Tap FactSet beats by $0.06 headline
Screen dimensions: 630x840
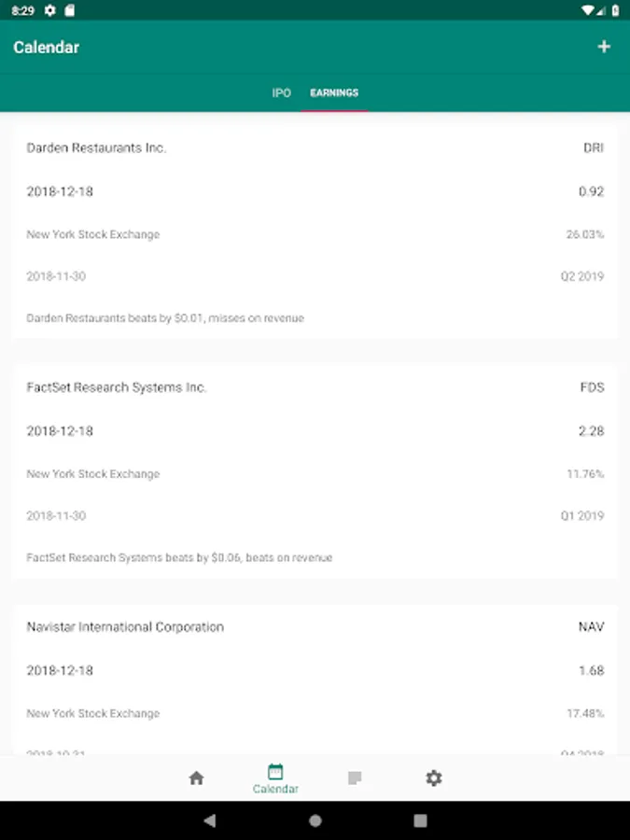click(179, 558)
